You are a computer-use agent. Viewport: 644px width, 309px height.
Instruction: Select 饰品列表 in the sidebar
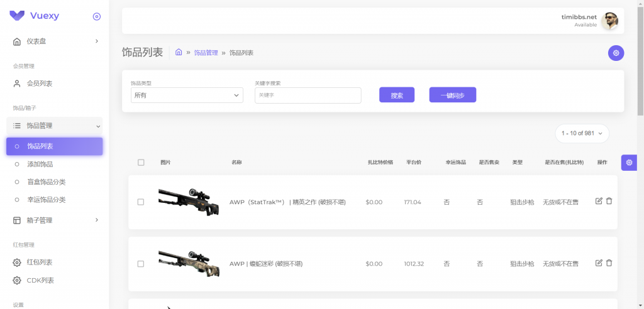click(x=55, y=146)
